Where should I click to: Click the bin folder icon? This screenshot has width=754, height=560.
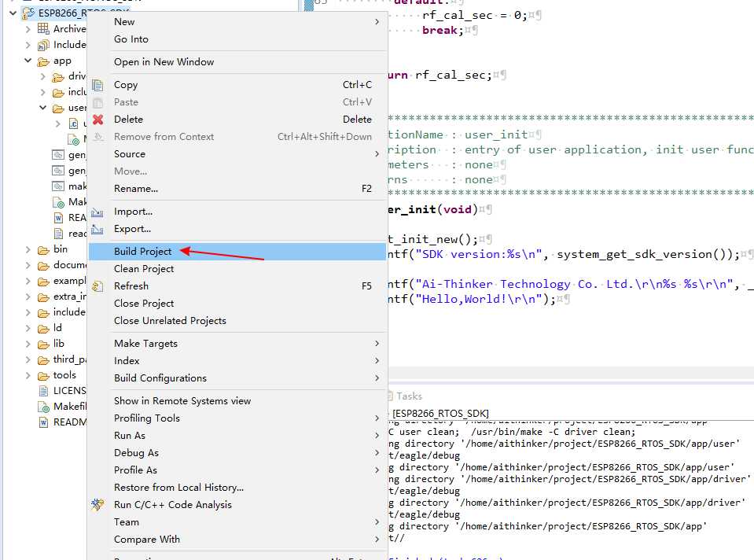tap(43, 249)
